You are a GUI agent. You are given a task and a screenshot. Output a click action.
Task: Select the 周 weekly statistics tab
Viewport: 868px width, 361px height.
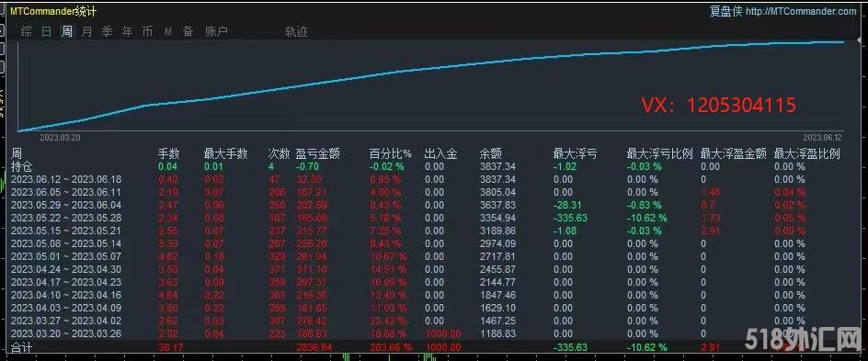click(67, 31)
